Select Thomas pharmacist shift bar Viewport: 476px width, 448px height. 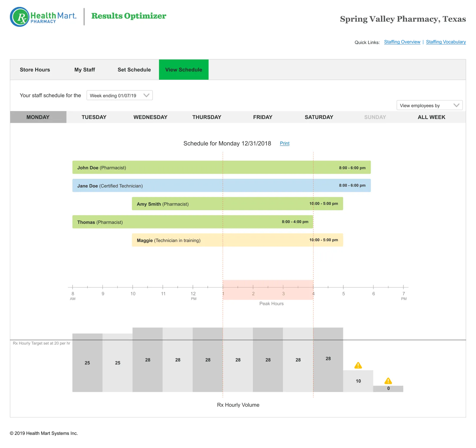[192, 222]
